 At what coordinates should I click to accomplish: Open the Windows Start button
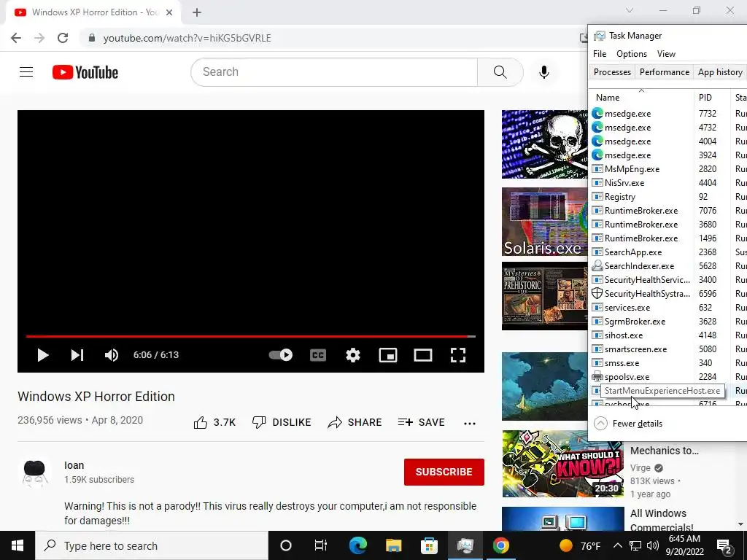point(18,545)
